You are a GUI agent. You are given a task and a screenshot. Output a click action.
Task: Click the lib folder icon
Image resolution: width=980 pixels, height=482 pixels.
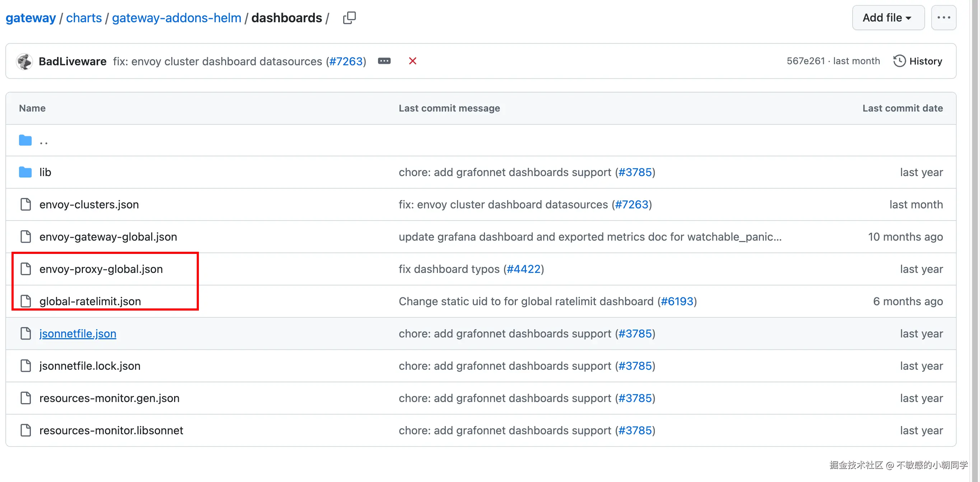click(x=25, y=172)
